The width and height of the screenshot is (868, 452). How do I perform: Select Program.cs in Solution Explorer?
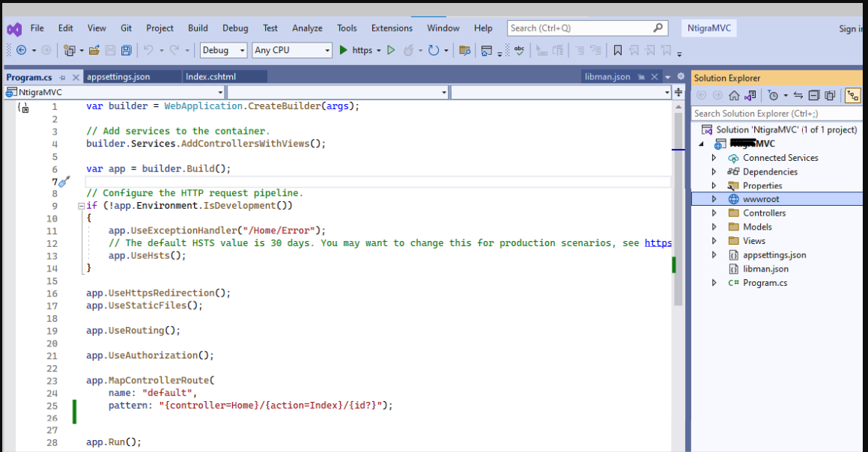(x=765, y=283)
